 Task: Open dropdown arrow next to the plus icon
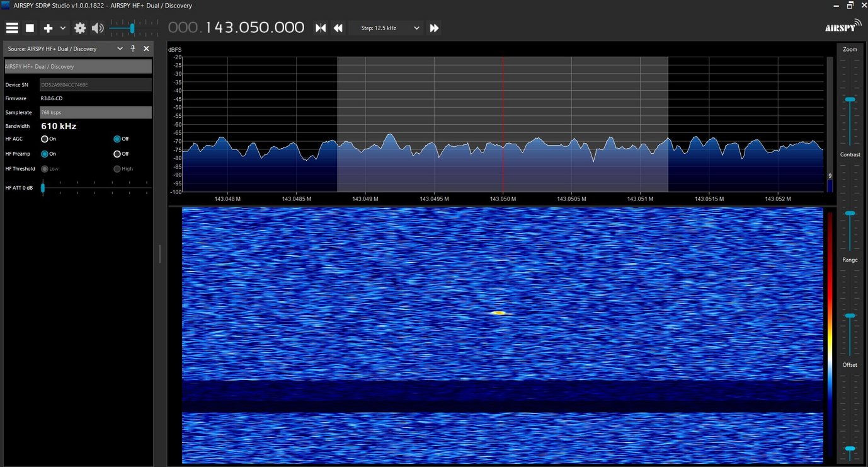point(62,28)
